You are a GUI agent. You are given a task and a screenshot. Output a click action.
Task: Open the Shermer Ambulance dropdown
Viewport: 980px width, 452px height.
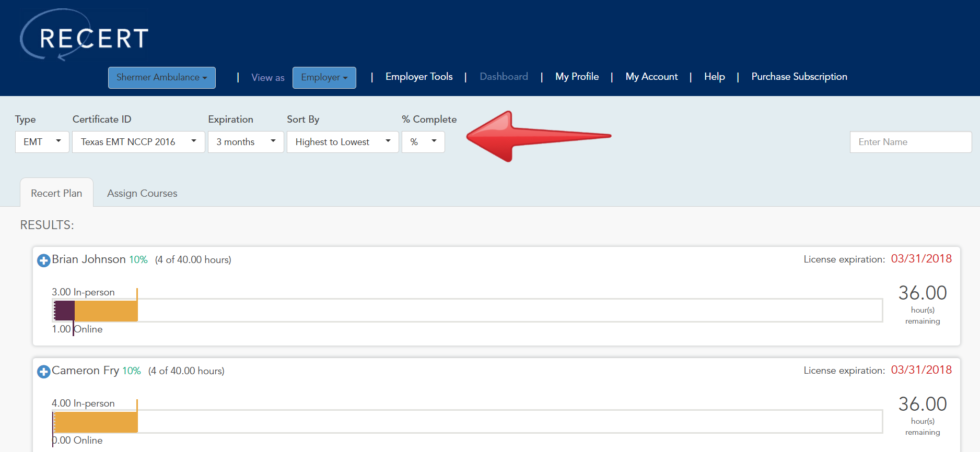[162, 77]
